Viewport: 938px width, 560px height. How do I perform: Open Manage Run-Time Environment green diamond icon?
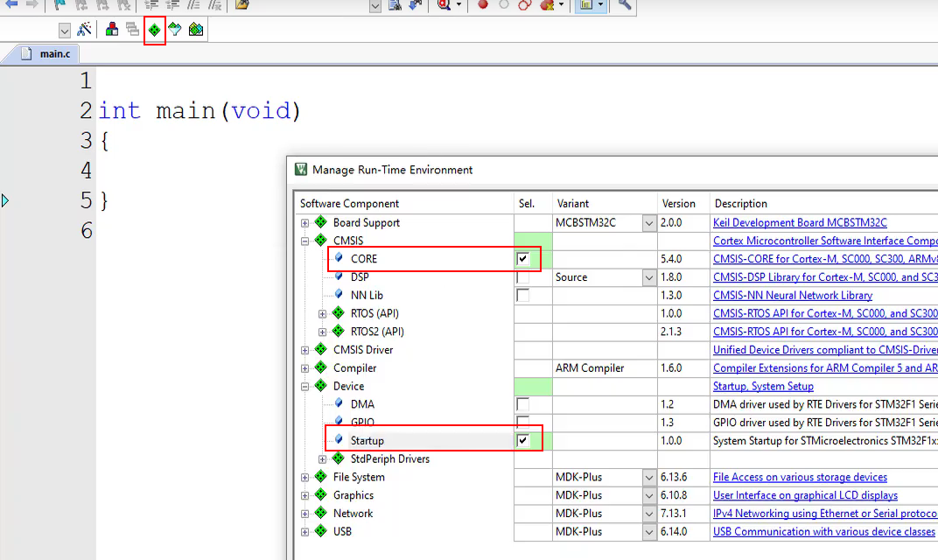pyautogui.click(x=154, y=30)
